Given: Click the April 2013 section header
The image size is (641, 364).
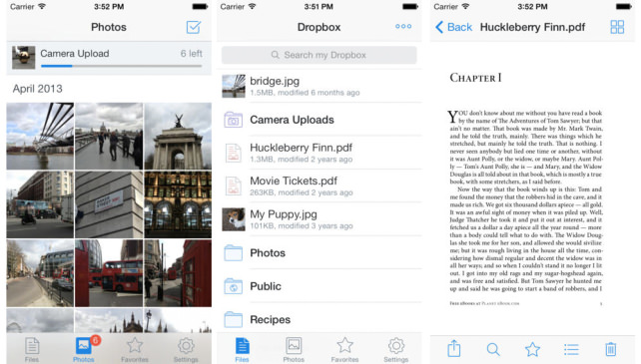Looking at the screenshot, I should click(x=38, y=89).
